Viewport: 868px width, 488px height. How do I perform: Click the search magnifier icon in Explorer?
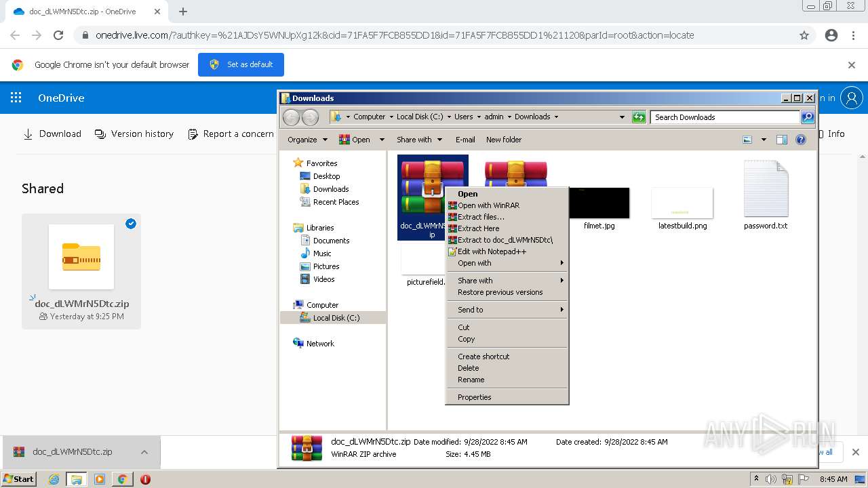pyautogui.click(x=808, y=117)
